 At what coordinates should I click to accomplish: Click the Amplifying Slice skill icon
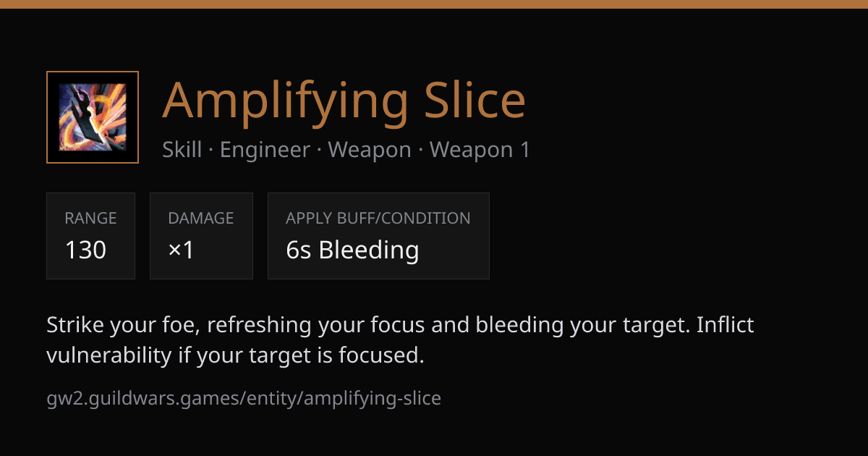point(93,117)
